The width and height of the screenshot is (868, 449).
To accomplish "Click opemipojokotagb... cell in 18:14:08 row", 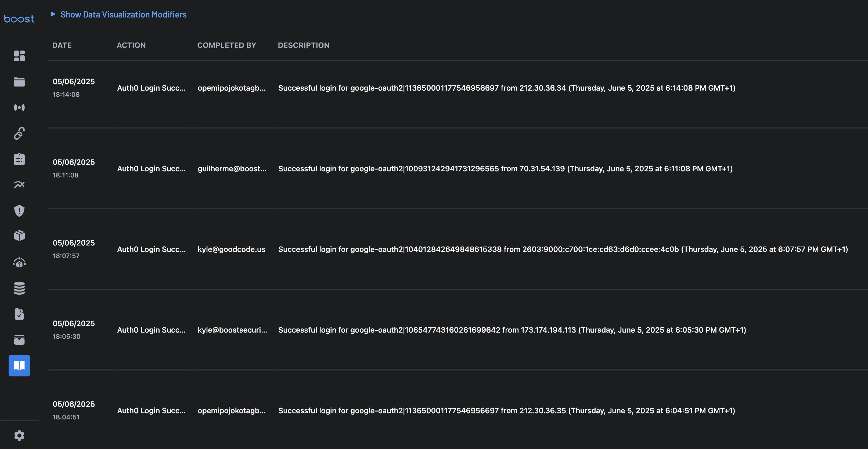I will 232,88.
